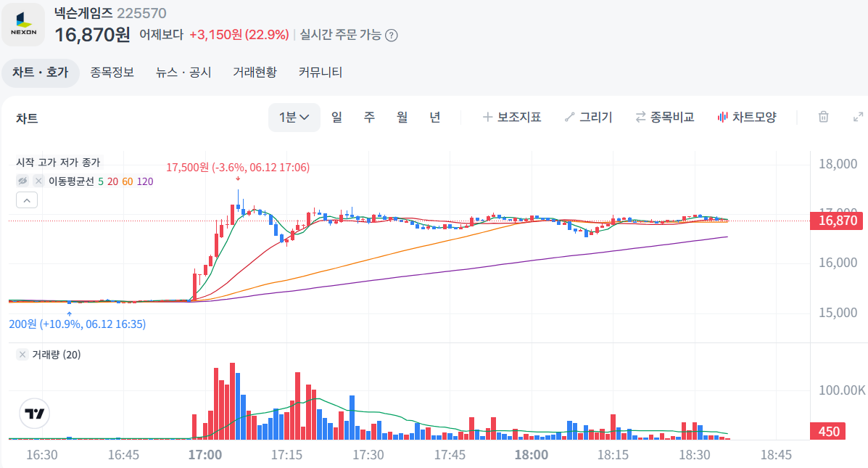Collapse the moving average legend panel
Image resolution: width=868 pixels, height=468 pixels.
[26, 200]
